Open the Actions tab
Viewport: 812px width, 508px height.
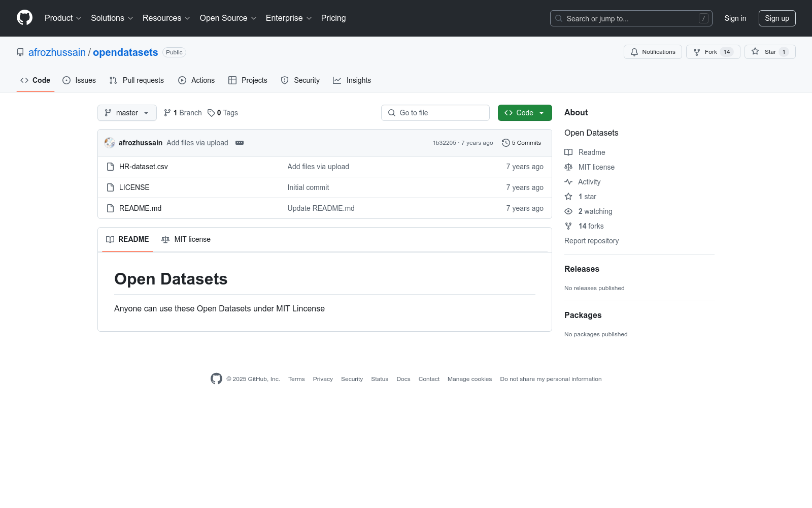[196, 80]
